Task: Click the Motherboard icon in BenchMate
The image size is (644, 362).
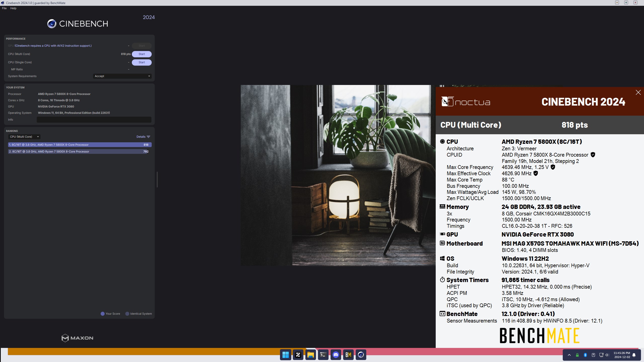Action: (x=442, y=243)
